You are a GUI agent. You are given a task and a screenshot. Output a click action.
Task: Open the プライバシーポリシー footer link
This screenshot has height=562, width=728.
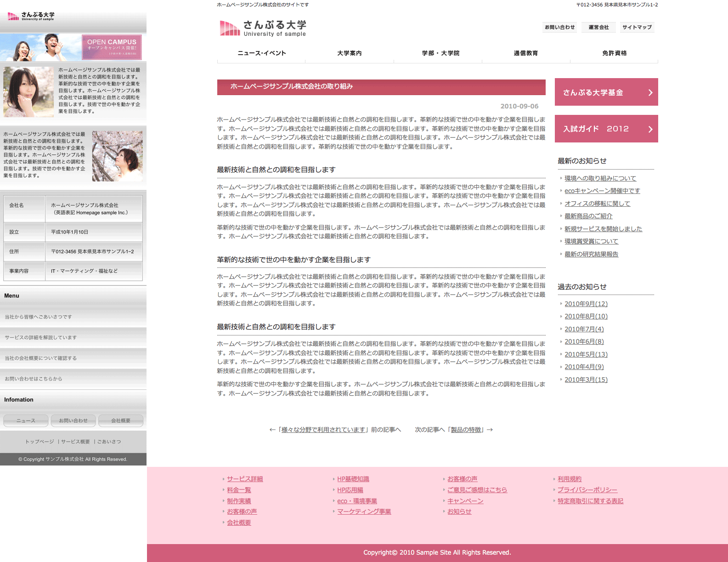click(587, 490)
